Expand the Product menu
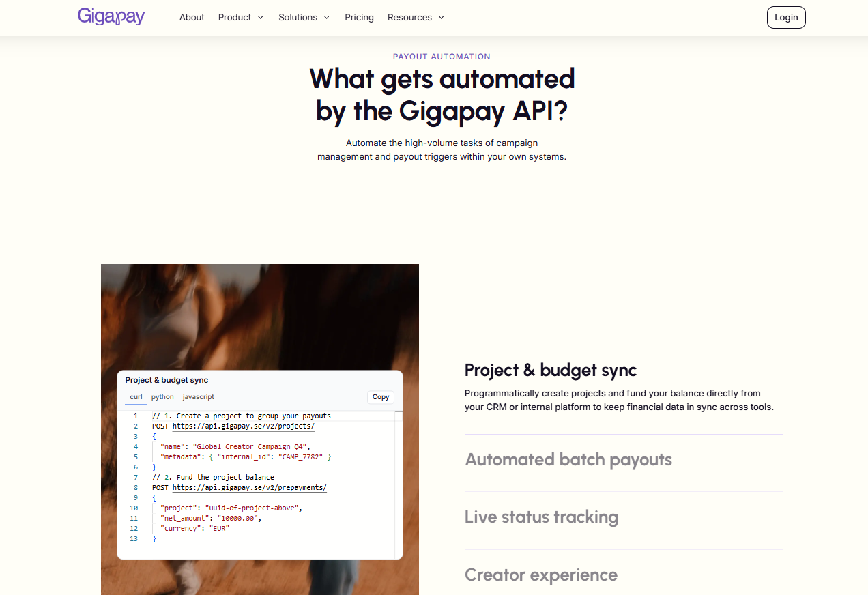Viewport: 868px width, 595px height. [x=241, y=18]
